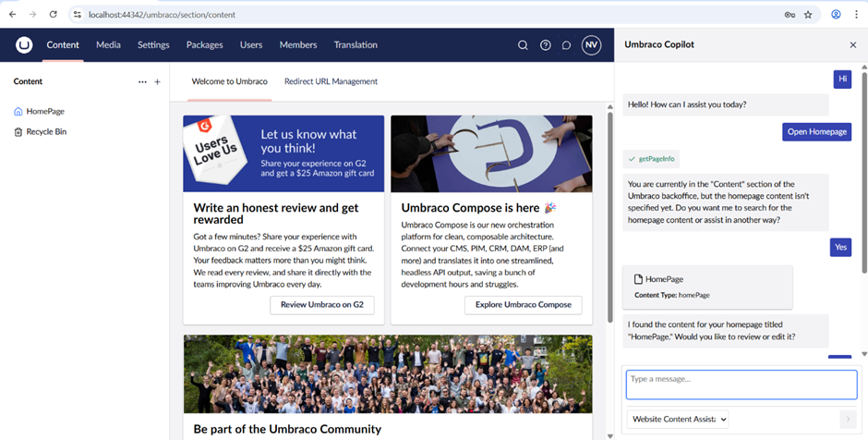The width and height of the screenshot is (868, 440).
Task: Open the Translation section
Action: pyautogui.click(x=356, y=45)
